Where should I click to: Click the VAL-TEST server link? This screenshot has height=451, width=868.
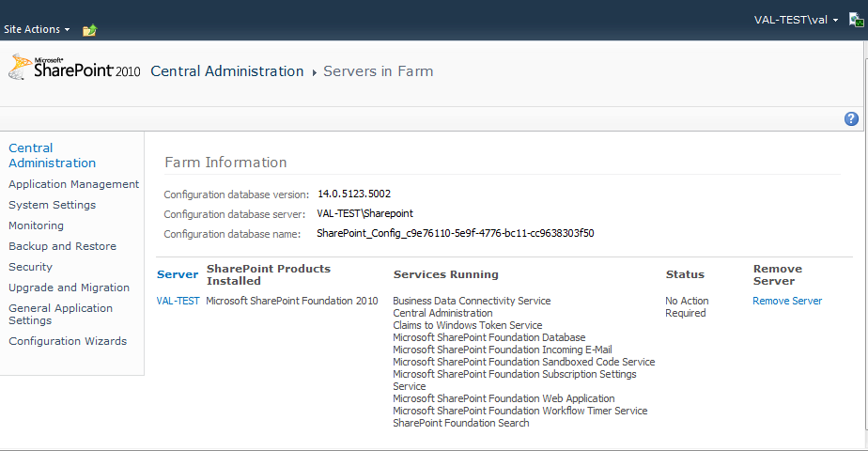coord(178,302)
